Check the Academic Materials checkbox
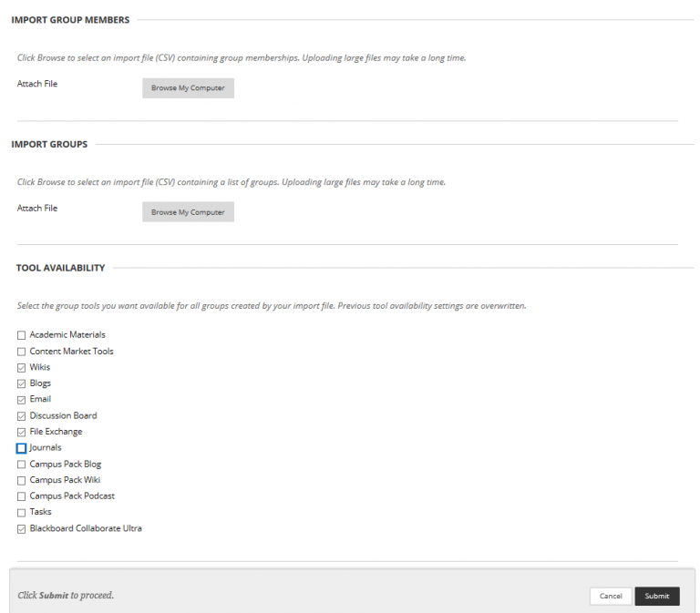Viewport: 700px width, 613px height. coord(22,335)
